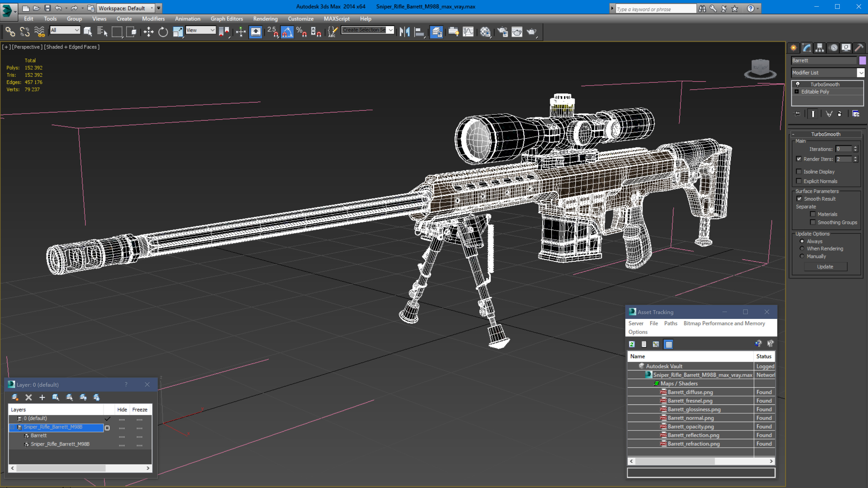Click the Perspective viewport label
868x488 pixels.
click(27, 47)
